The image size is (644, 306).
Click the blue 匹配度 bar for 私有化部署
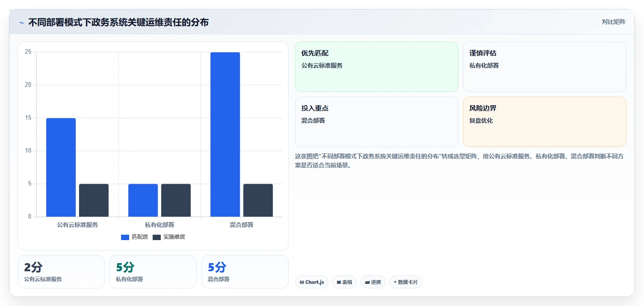(x=143, y=200)
